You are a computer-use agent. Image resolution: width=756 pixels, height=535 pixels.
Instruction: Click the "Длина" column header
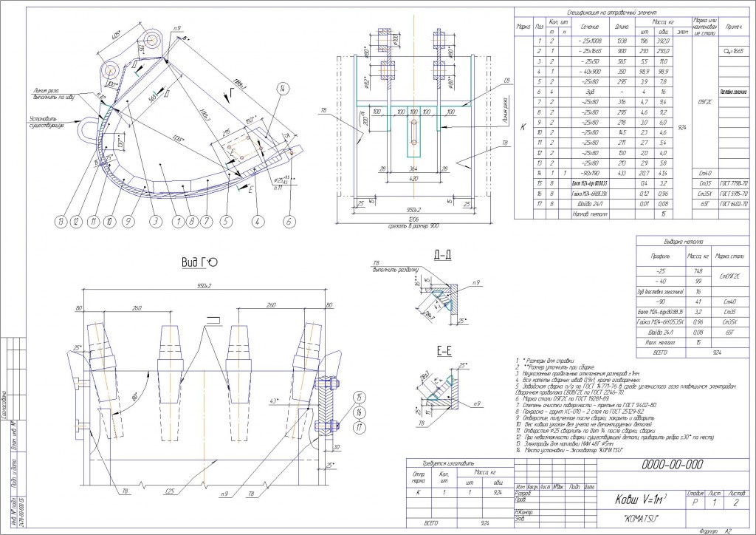click(x=622, y=27)
